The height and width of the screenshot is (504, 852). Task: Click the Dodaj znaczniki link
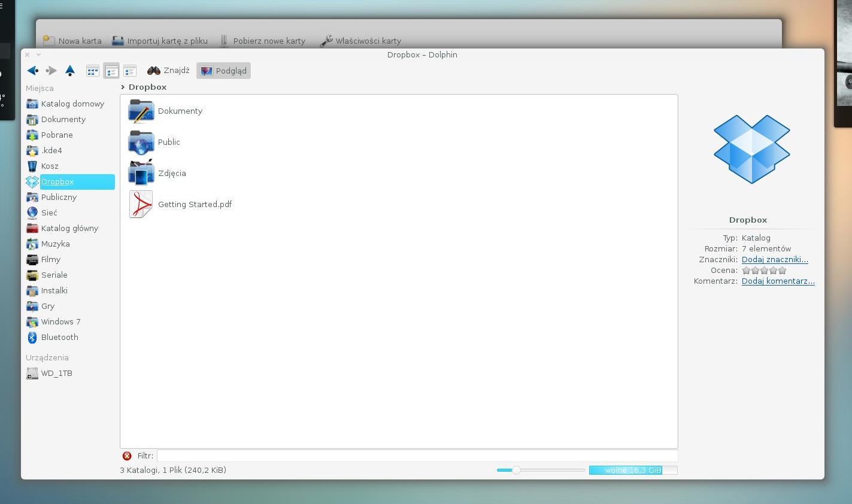tap(775, 259)
